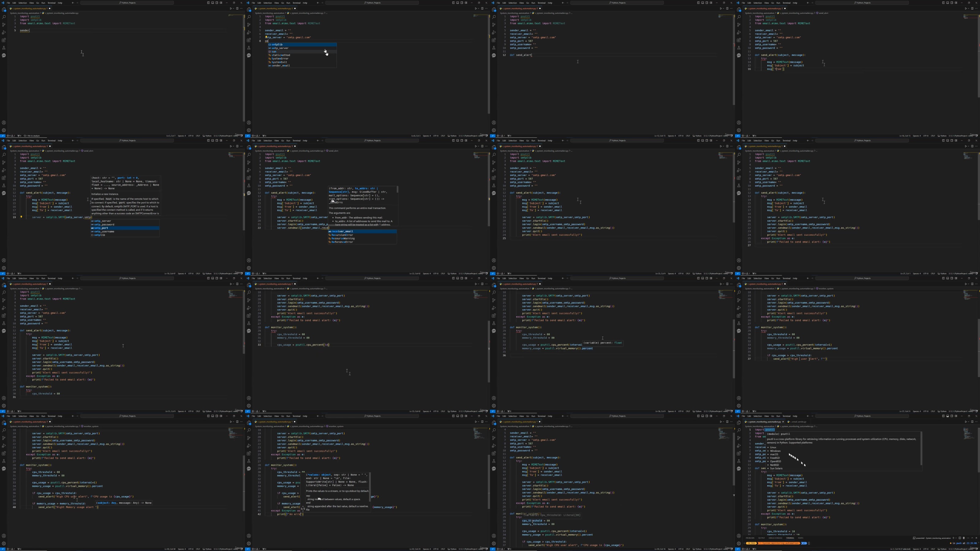Toggle primary sidebar in the window with the r_email_sender.py tab
The width and height of the screenshot is (980, 551).
point(944,416)
